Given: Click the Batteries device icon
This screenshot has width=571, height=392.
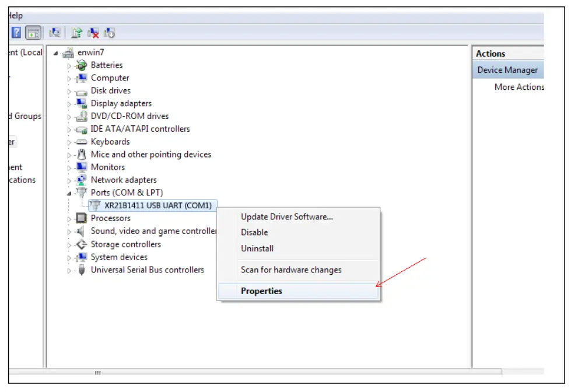Looking at the screenshot, I should pos(82,65).
